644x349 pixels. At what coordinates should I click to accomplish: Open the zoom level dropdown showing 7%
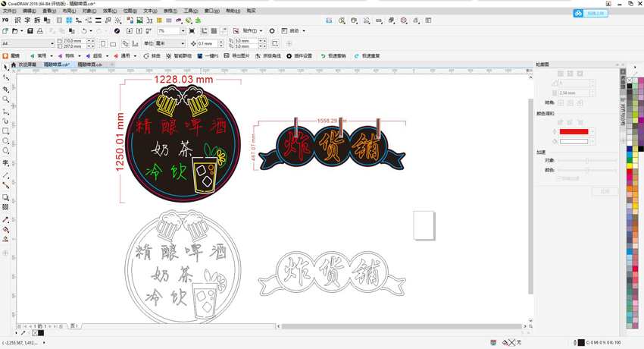(183, 31)
